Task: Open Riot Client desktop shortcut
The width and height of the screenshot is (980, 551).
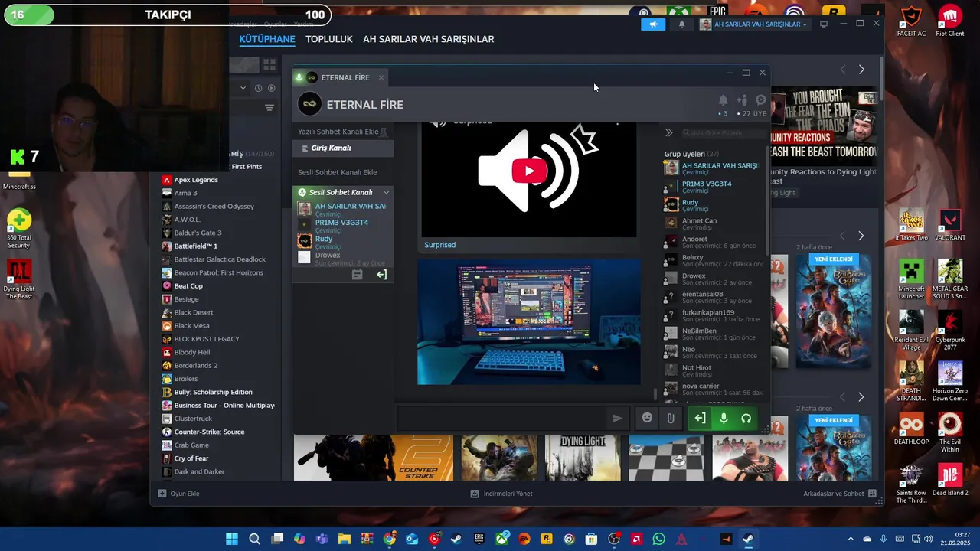Action: [950, 21]
